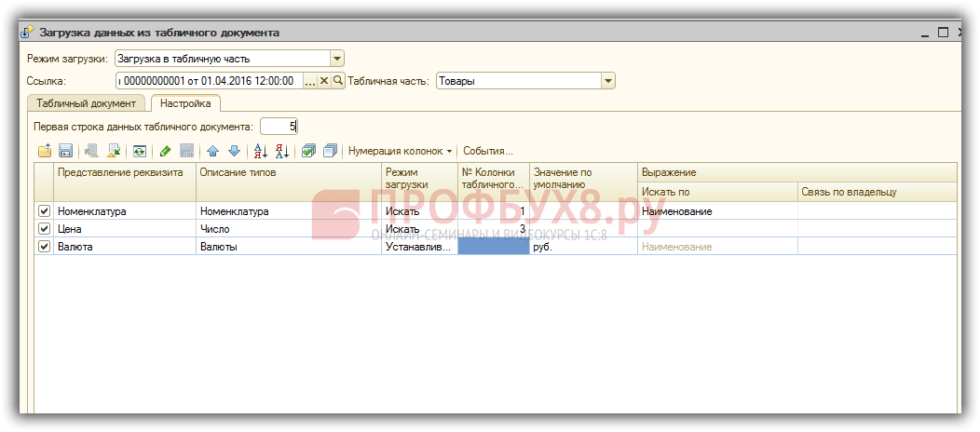
Task: Click greyed Наименование cell in Валюта row
Action: (x=718, y=246)
